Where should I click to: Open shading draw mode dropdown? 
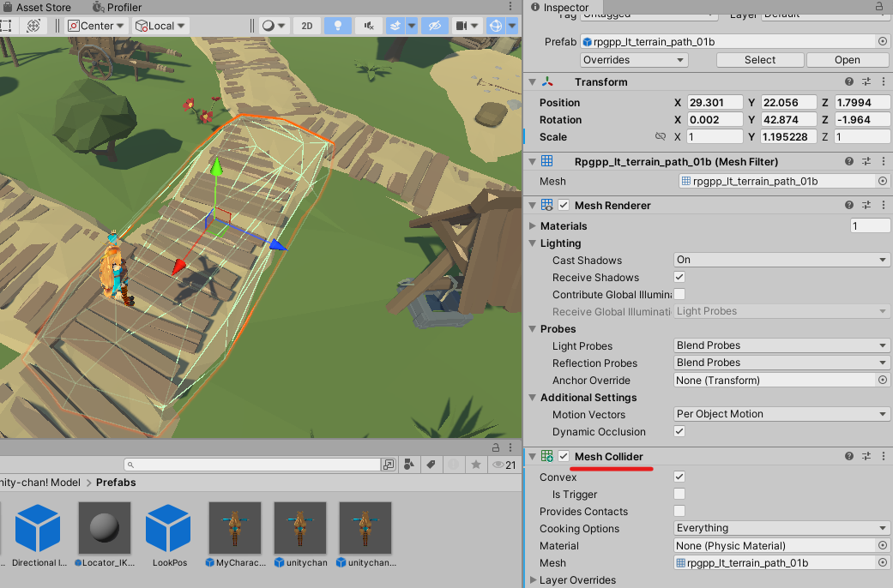click(x=274, y=26)
